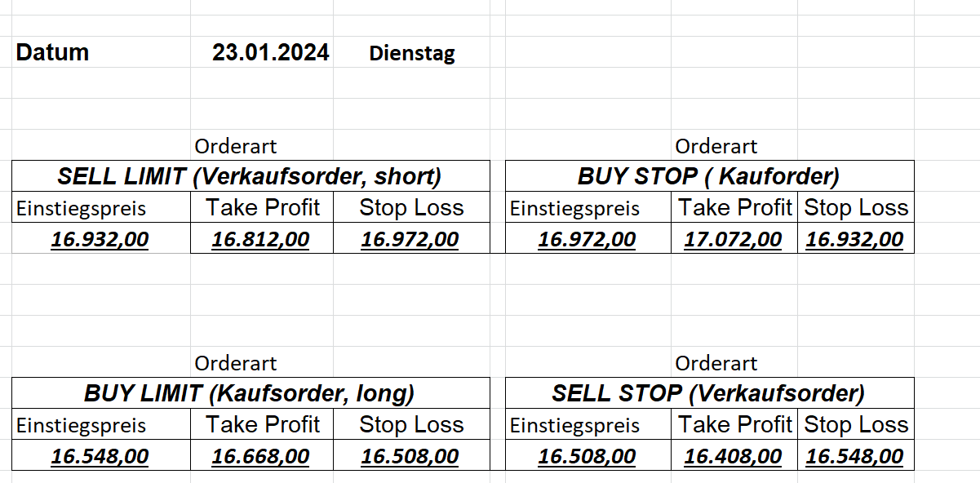Click the Orderart label above SELL LIMIT
This screenshot has height=483, width=980.
[236, 147]
